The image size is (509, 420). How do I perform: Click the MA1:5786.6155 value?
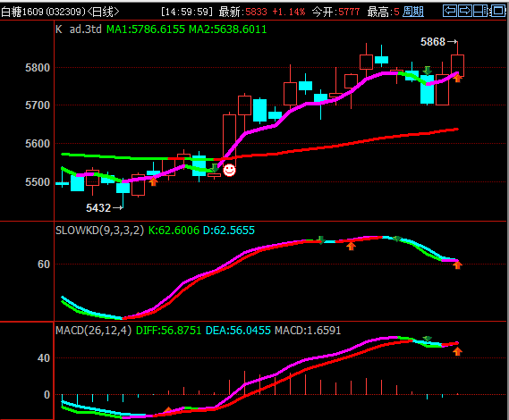click(x=146, y=29)
